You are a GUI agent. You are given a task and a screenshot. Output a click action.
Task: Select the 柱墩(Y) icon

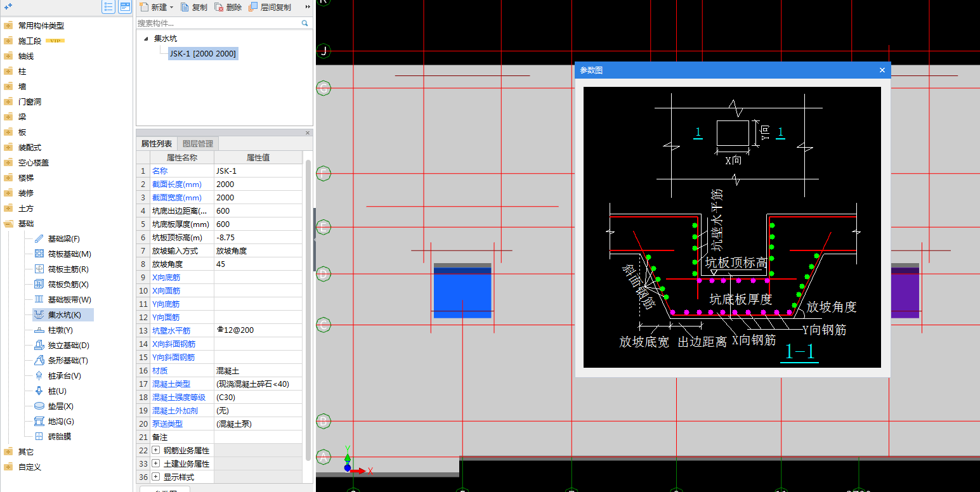(x=39, y=330)
